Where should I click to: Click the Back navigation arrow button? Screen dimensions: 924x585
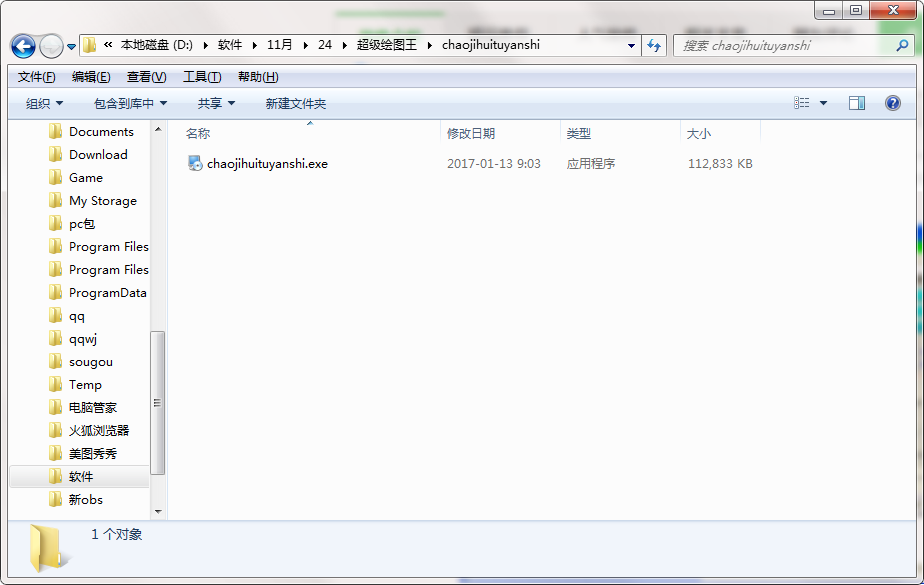(23, 46)
